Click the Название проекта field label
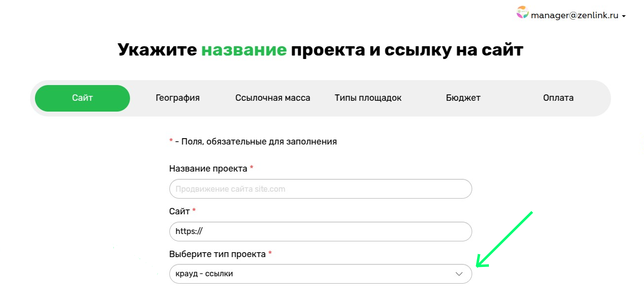The image size is (644, 293). coord(208,169)
